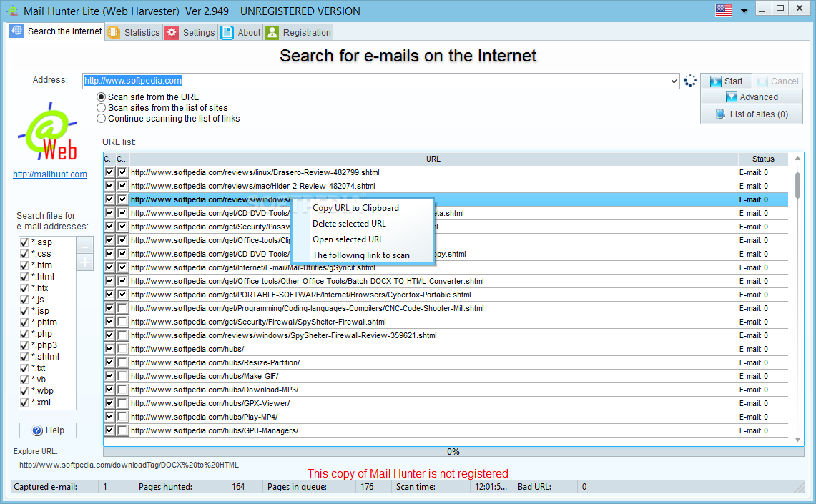Click the URL list scrollbar up arrow
The image size is (816, 504).
pos(798,158)
